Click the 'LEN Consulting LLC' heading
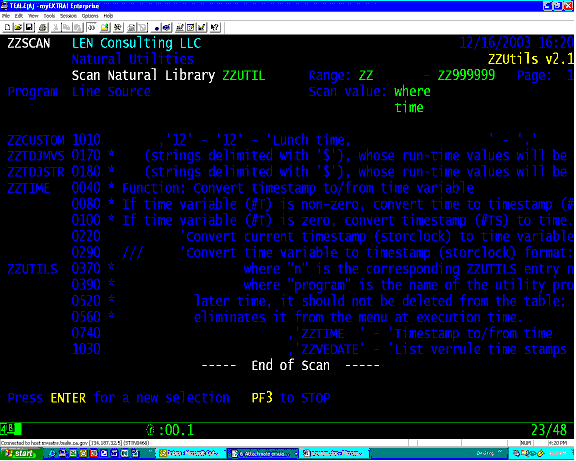Screen dimensions: 576x461 (136, 43)
